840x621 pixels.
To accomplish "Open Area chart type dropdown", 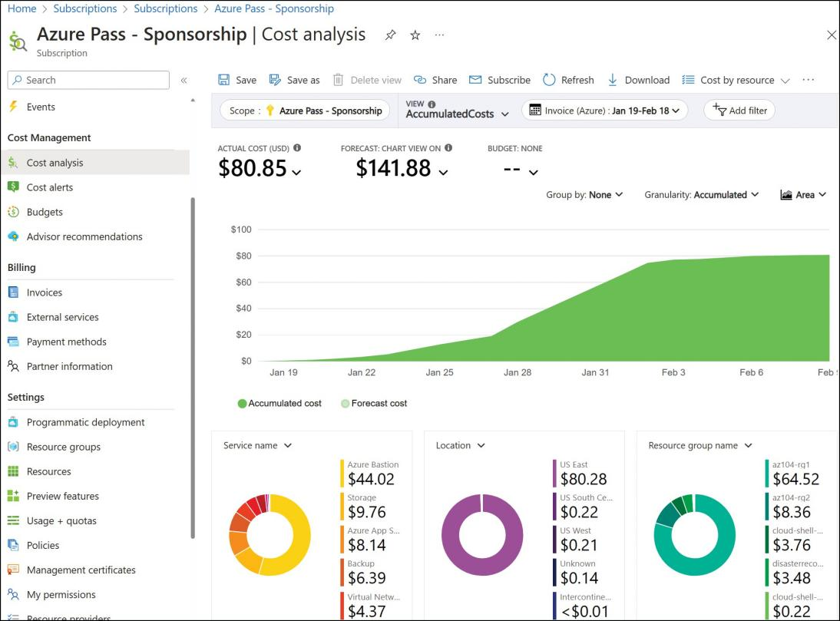I will (x=803, y=195).
